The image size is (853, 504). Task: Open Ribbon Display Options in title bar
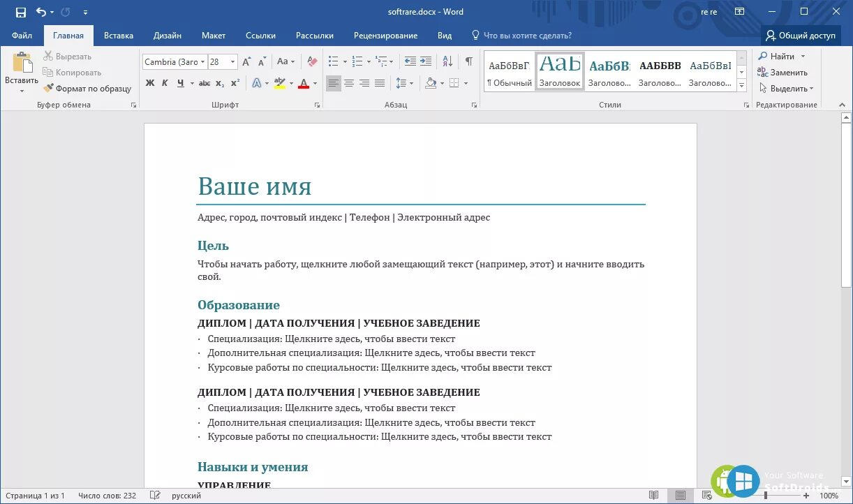coord(740,12)
